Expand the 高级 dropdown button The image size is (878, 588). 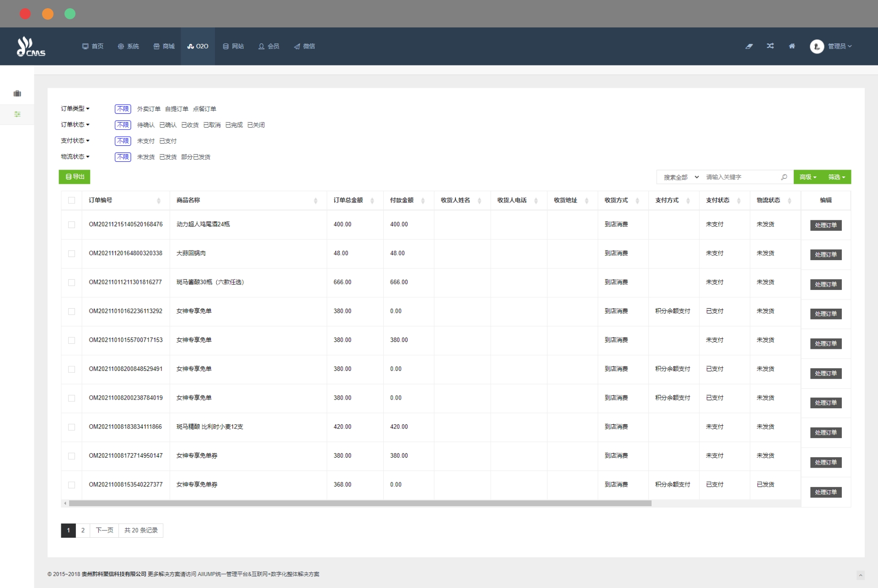(808, 177)
